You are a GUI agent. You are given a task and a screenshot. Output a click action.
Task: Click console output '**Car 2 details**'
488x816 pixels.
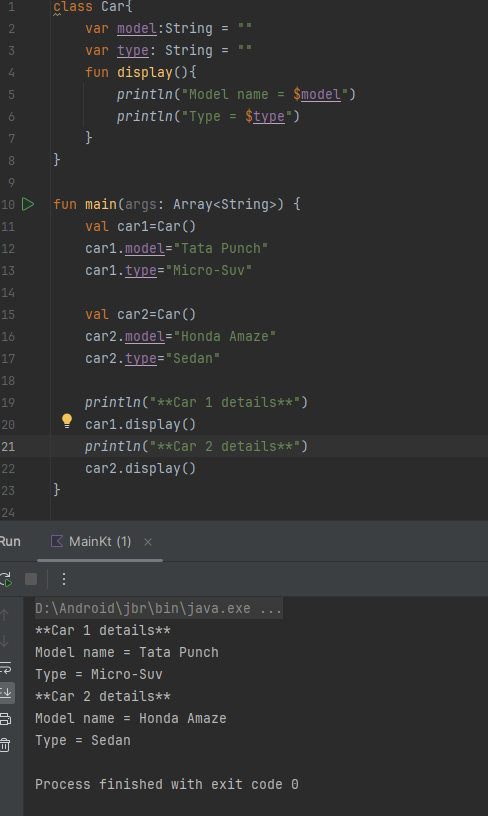point(103,696)
